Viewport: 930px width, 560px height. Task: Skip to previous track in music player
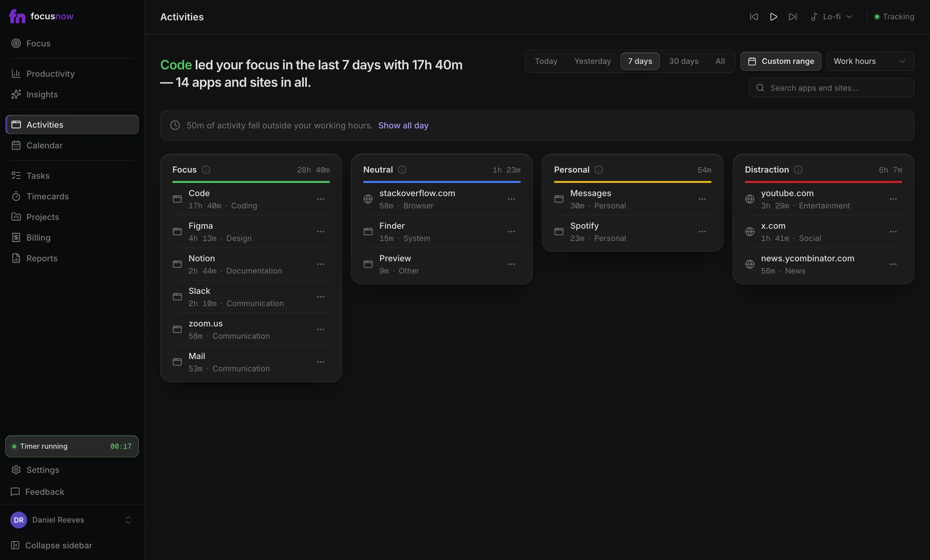point(754,17)
